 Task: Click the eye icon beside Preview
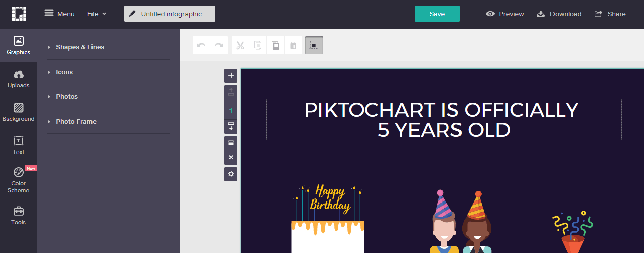(x=490, y=14)
